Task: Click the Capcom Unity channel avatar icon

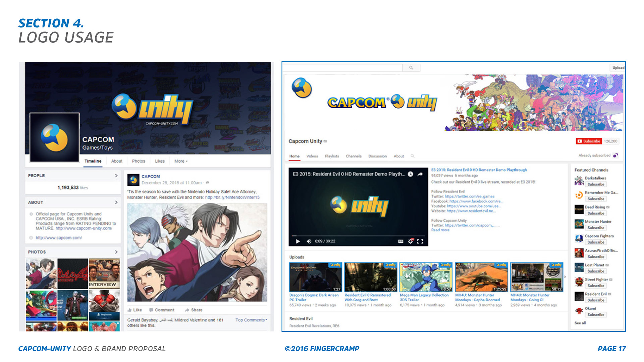Action: [x=302, y=88]
